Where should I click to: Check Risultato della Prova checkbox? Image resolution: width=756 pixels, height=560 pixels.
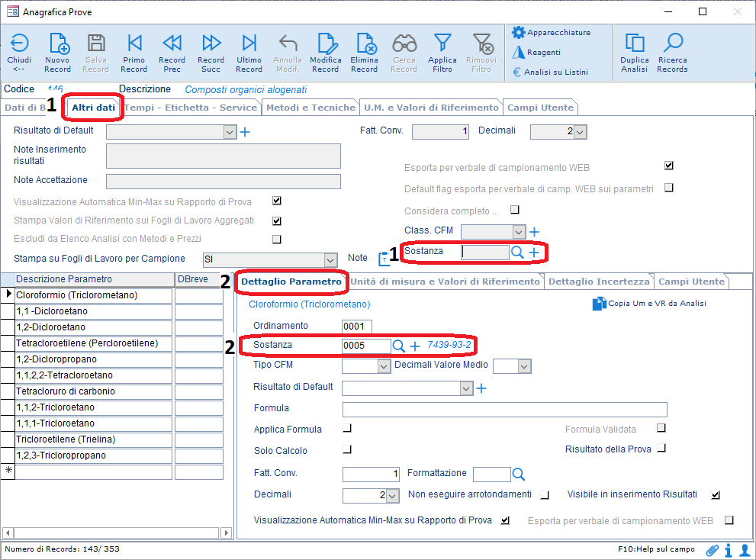pyautogui.click(x=661, y=448)
